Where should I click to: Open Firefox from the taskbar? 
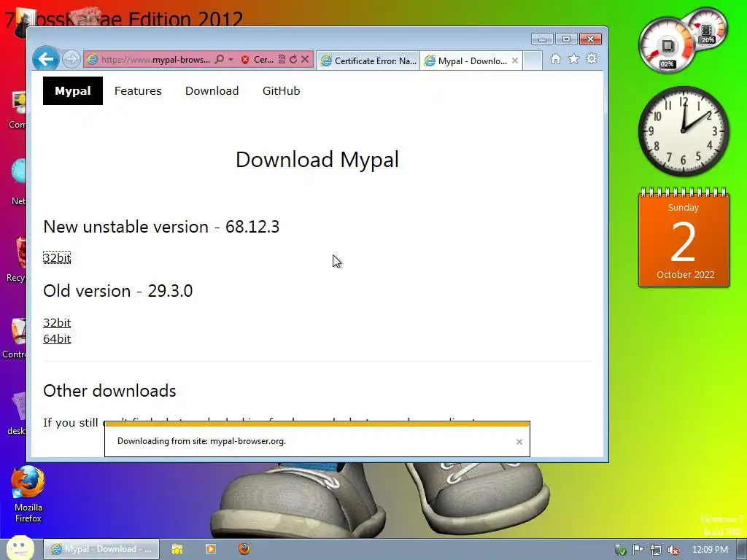244,549
